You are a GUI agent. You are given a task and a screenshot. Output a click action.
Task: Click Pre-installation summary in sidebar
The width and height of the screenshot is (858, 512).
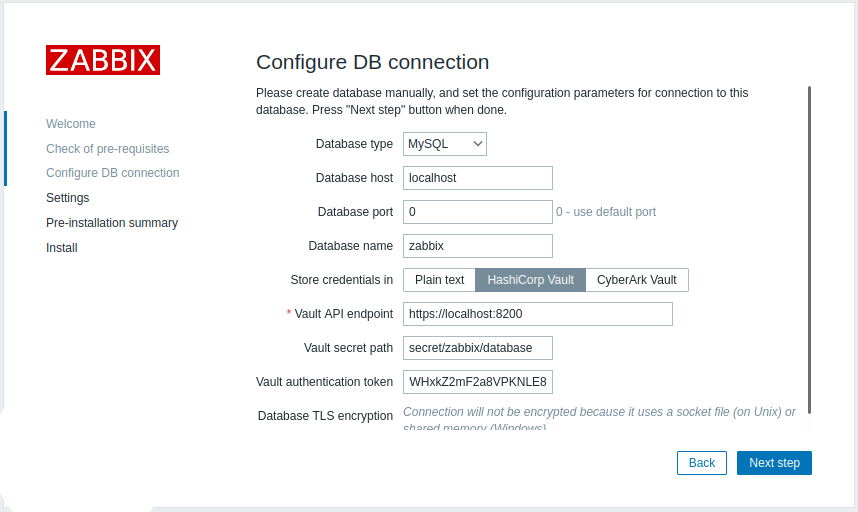pyautogui.click(x=112, y=223)
